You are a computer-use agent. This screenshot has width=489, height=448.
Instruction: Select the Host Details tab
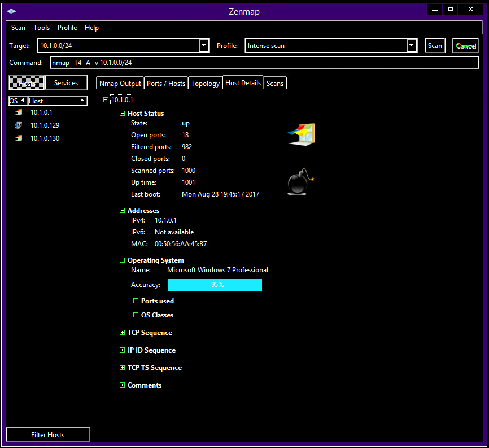(x=243, y=82)
